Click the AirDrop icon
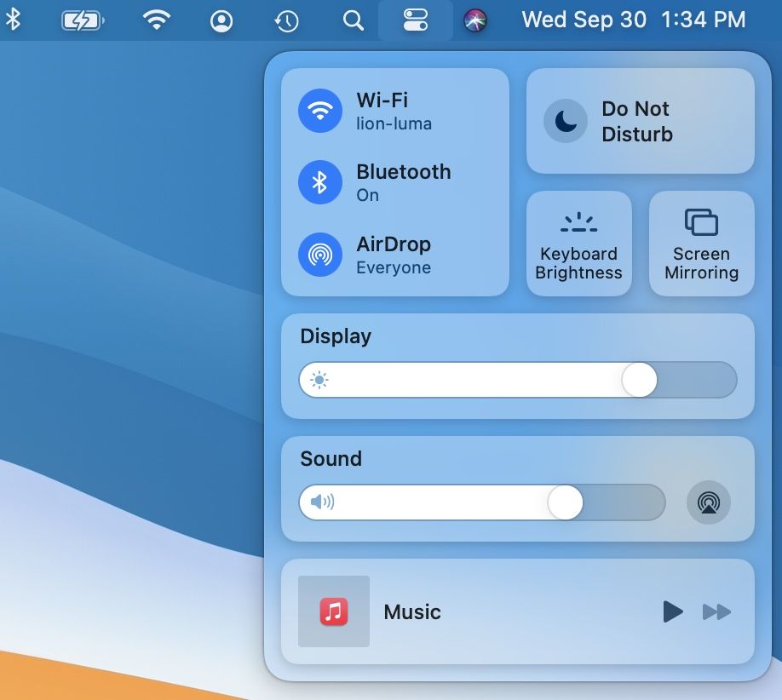The image size is (782, 700). (319, 254)
